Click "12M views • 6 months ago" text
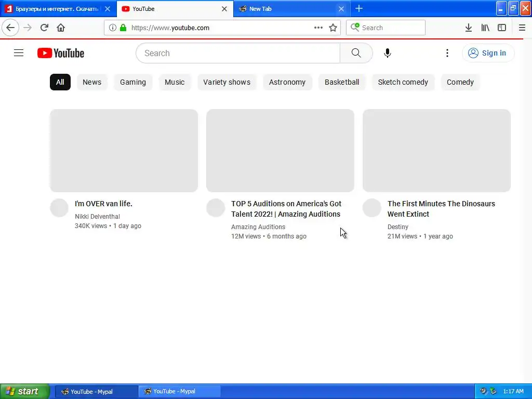Viewport: 532px width, 399px height. (x=269, y=236)
